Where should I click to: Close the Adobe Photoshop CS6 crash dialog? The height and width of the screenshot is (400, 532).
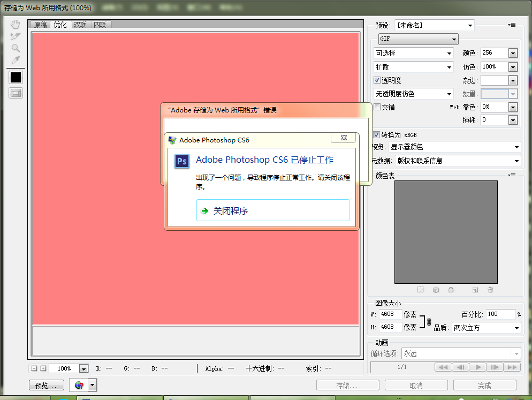[344, 138]
